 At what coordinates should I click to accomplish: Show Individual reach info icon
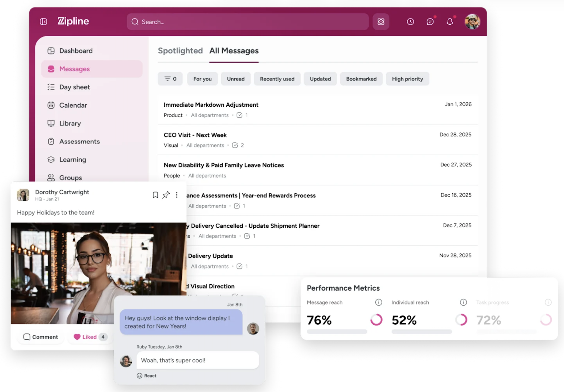coord(463,302)
